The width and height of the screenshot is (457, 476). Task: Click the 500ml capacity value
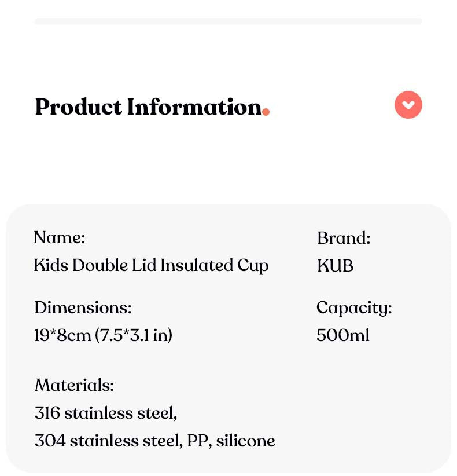point(343,335)
